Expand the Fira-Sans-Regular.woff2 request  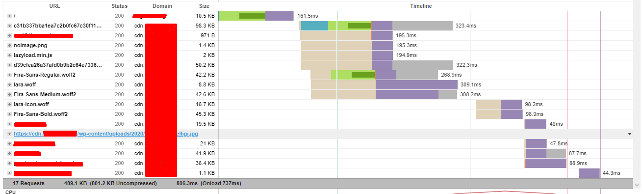(x=9, y=75)
